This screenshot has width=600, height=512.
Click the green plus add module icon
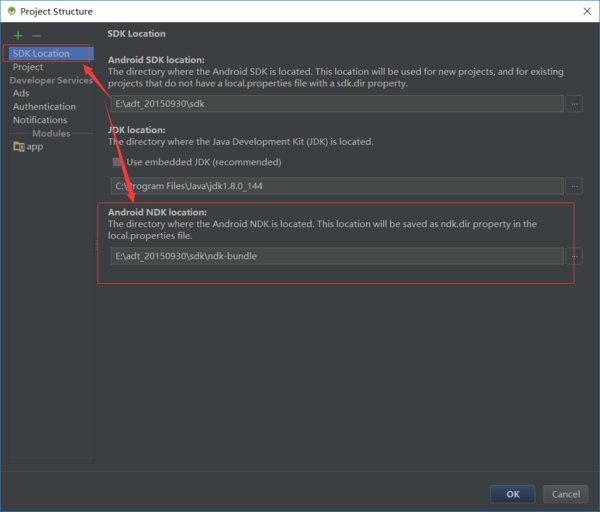[18, 36]
